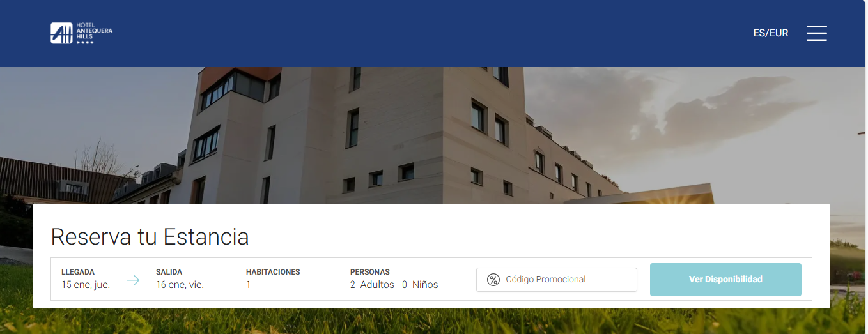Select the 0 Niños count
Image resolution: width=868 pixels, height=334 pixels.
[x=420, y=285]
